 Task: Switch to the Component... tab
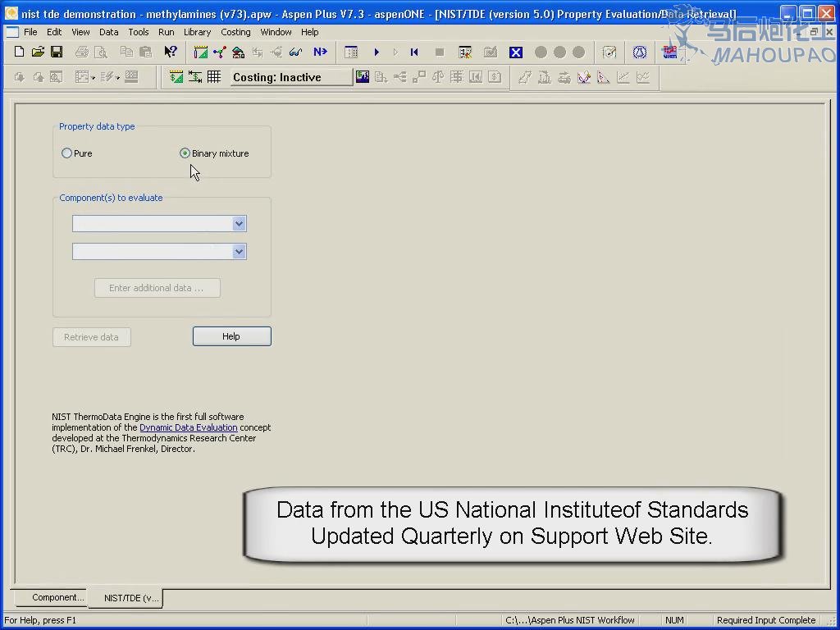[50, 597]
